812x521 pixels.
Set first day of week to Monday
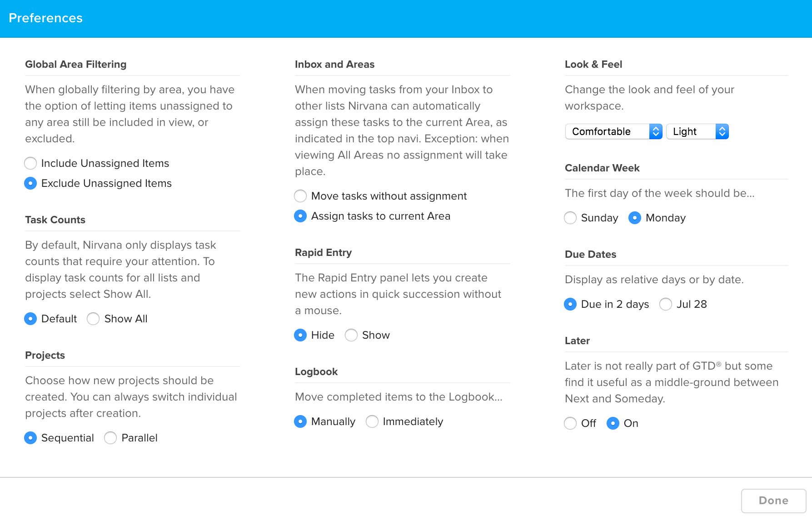click(635, 218)
